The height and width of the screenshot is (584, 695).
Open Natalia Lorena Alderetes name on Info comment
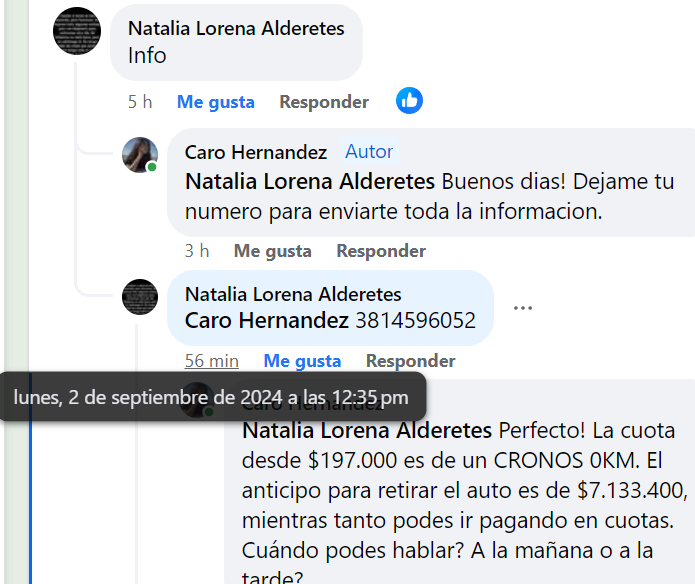click(x=236, y=28)
